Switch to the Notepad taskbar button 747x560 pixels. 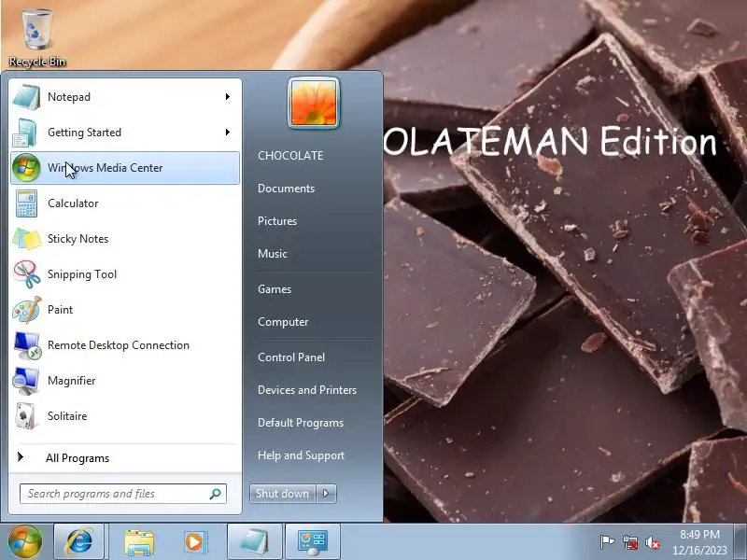pyautogui.click(x=255, y=541)
